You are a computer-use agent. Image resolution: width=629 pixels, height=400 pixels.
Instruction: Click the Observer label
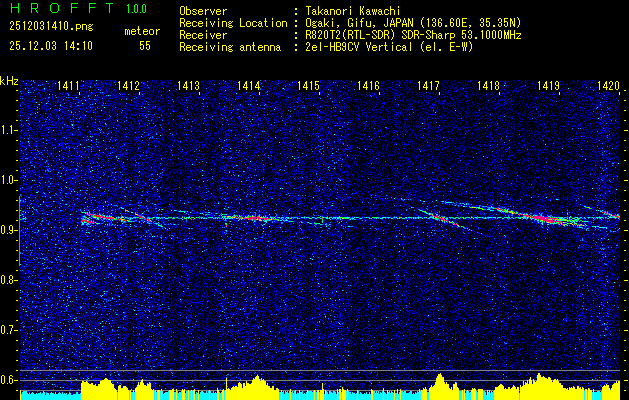203,11
